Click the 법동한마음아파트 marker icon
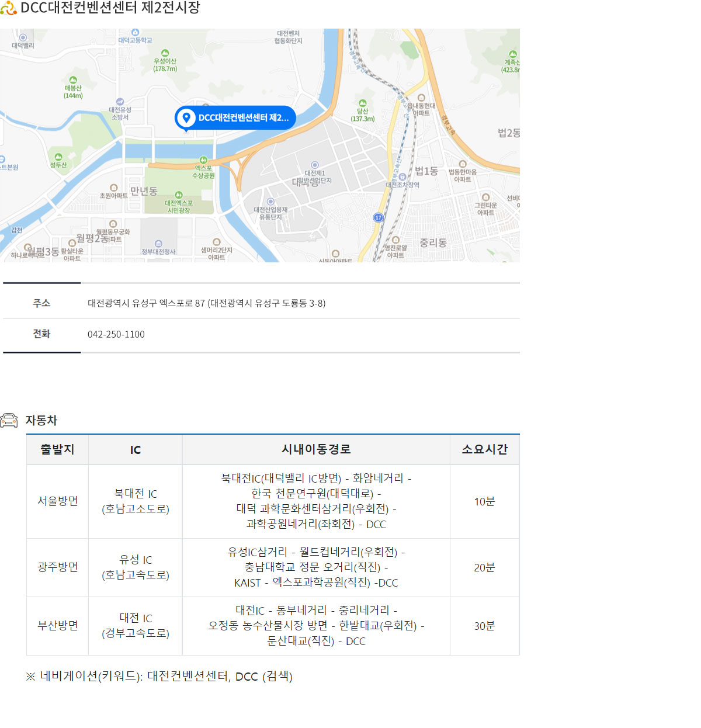This screenshot has height=728, width=701. tap(463, 164)
